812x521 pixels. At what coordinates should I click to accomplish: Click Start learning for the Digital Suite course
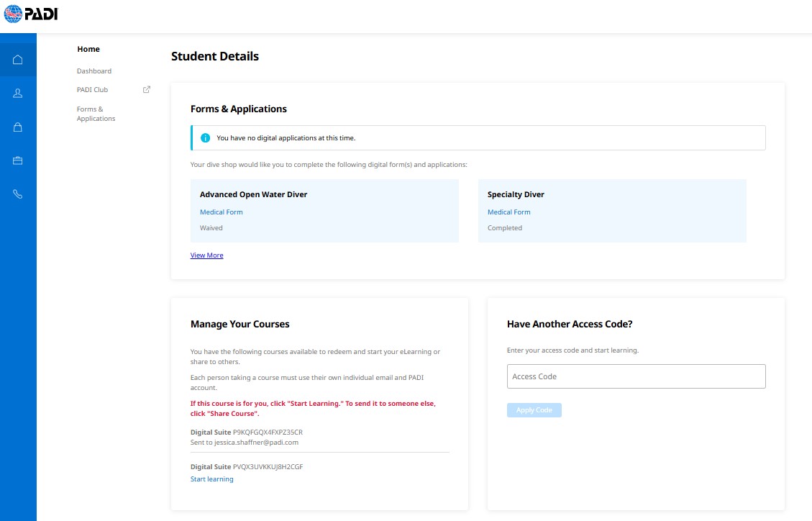(x=211, y=479)
